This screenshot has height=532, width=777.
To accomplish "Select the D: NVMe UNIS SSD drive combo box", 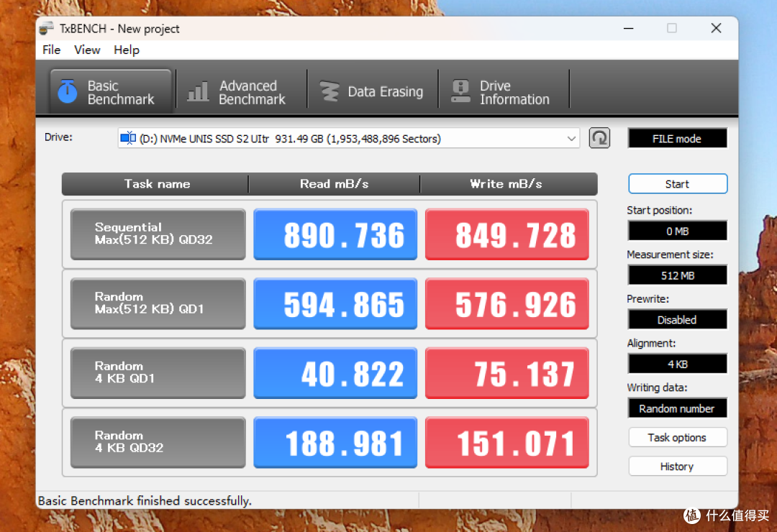I will click(349, 139).
